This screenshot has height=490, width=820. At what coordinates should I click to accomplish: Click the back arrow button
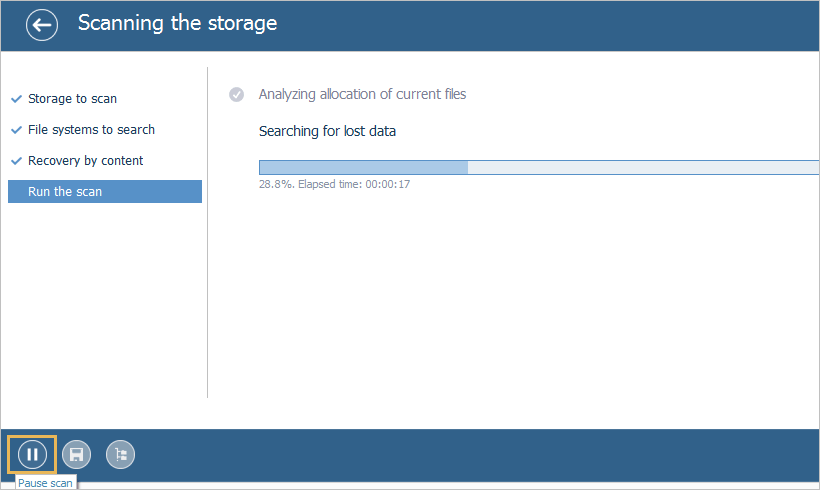42,25
